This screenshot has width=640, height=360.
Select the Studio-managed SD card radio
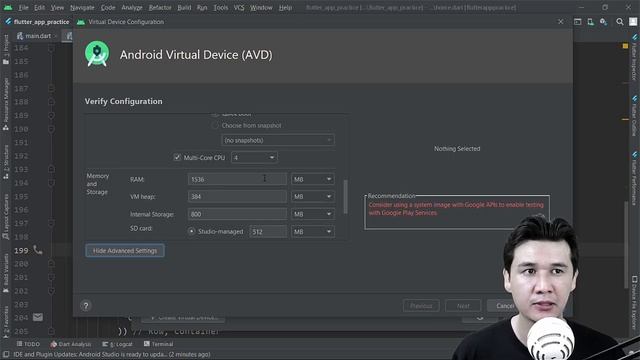pyautogui.click(x=191, y=231)
